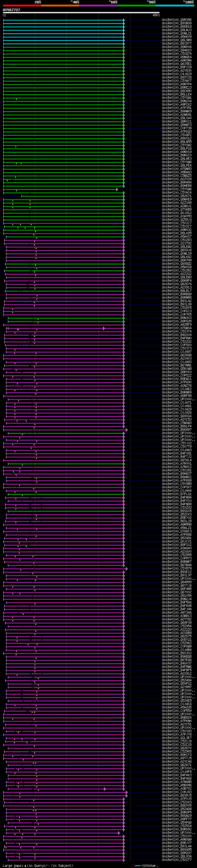Image resolution: width=197 pixels, height=868 pixels.
Task: Select label UniRef100_B9I8Y7
Action: tap(177, 43)
